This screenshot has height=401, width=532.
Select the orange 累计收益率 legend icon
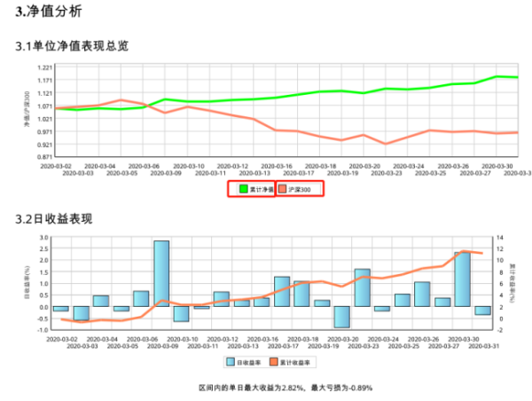click(275, 362)
